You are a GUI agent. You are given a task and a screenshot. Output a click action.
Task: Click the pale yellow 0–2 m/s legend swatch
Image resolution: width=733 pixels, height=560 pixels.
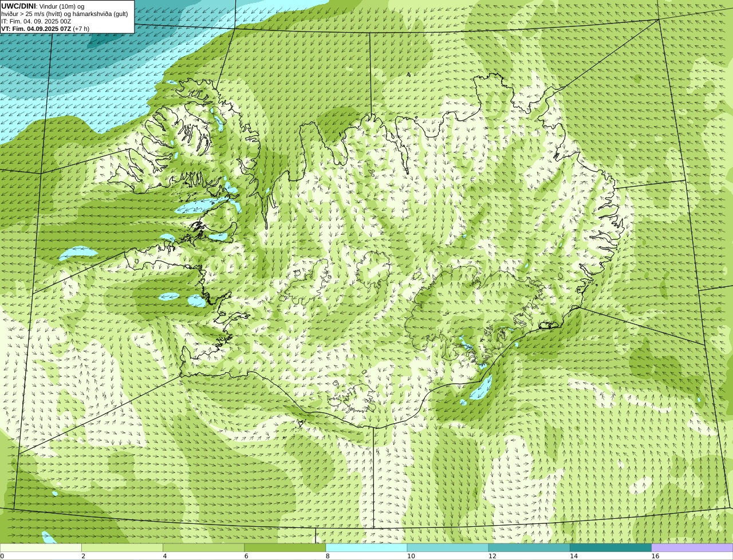click(x=41, y=548)
